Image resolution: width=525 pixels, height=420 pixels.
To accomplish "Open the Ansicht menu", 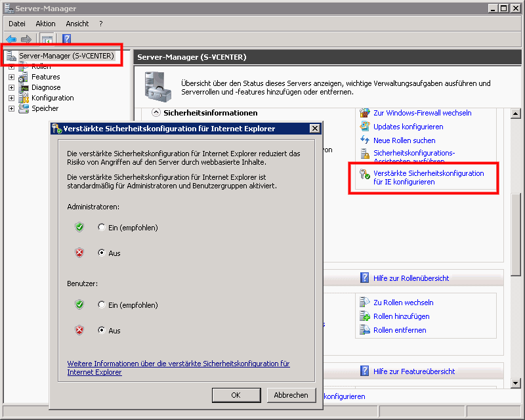I will (x=77, y=24).
